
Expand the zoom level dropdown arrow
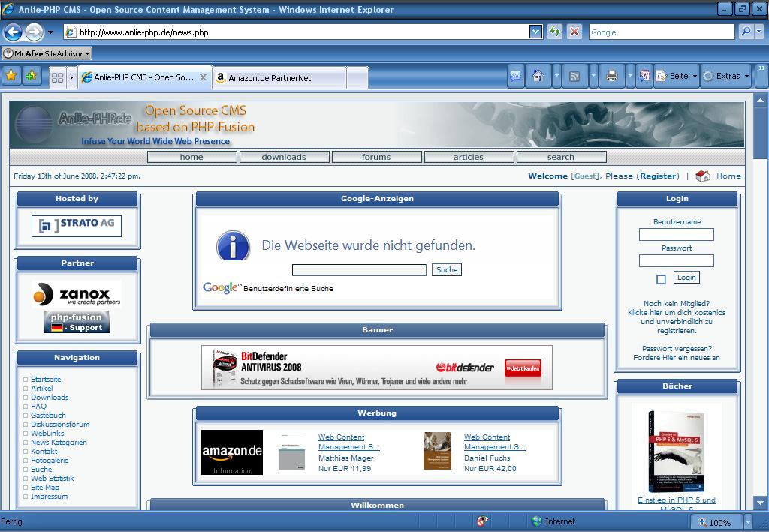(748, 522)
